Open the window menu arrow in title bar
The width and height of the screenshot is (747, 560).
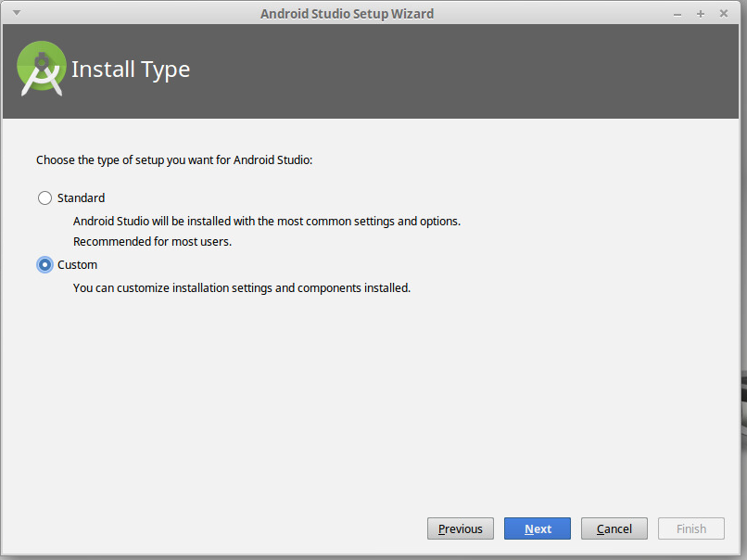[x=17, y=13]
